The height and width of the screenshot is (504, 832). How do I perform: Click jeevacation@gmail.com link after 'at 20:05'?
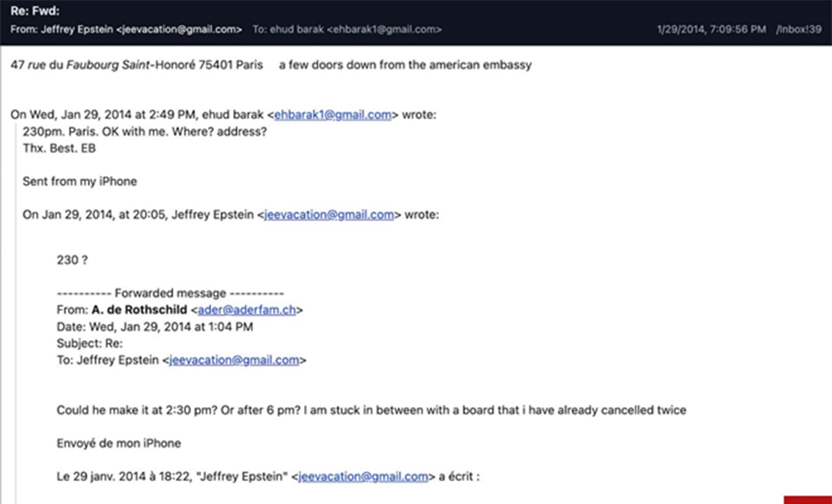click(329, 215)
